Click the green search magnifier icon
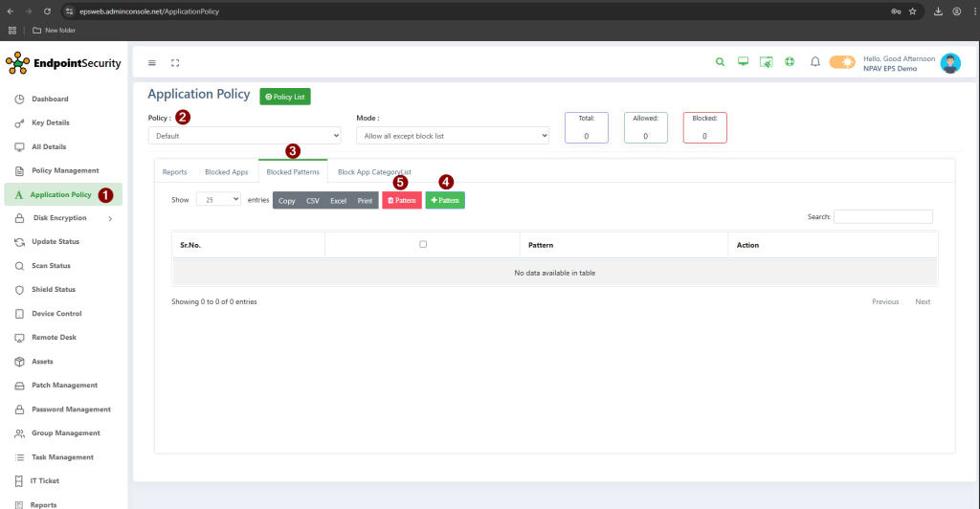This screenshot has height=509, width=980. pyautogui.click(x=721, y=62)
